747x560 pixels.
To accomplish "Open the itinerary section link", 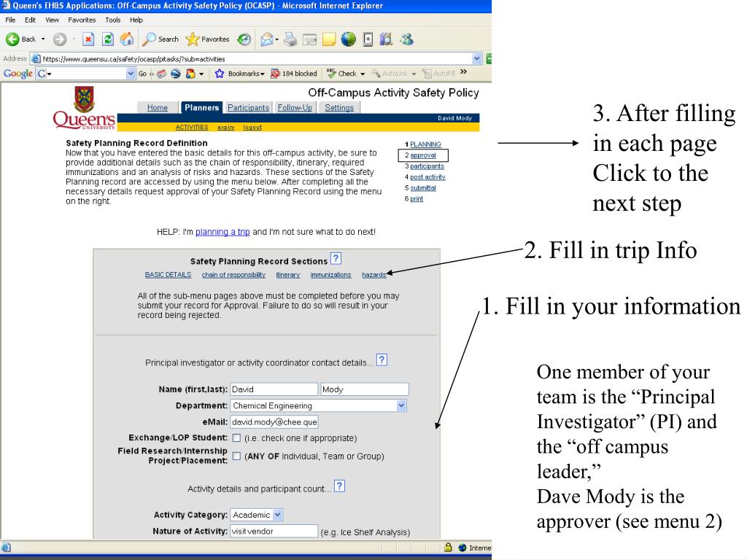I will [x=287, y=275].
